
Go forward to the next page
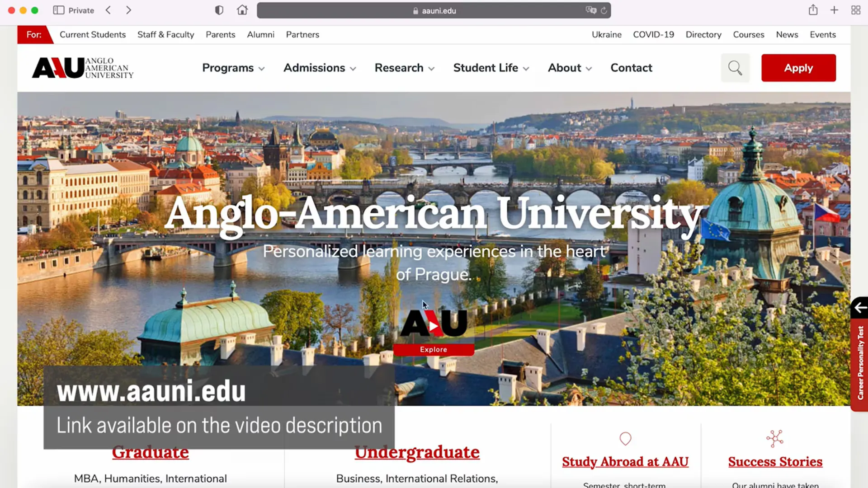coord(129,10)
